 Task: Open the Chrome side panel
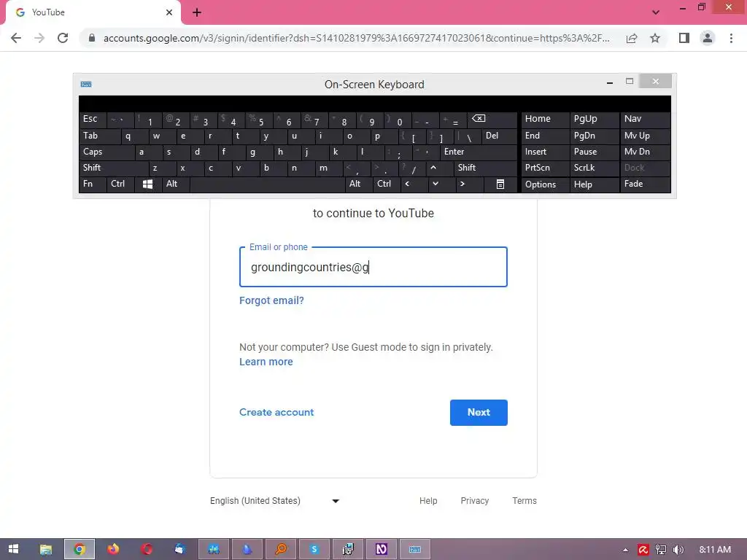684,38
